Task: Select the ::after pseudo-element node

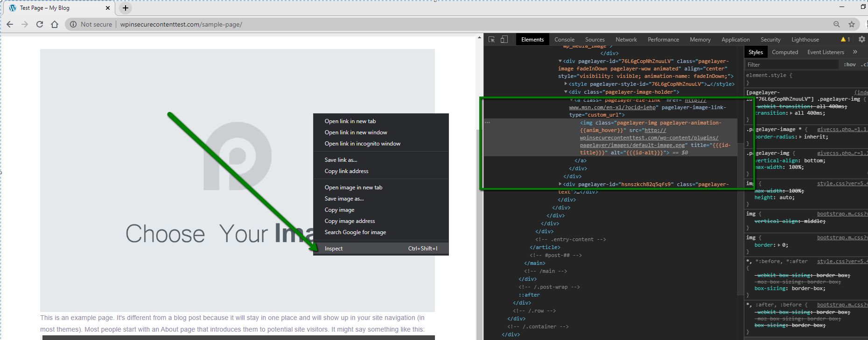Action: [x=529, y=295]
